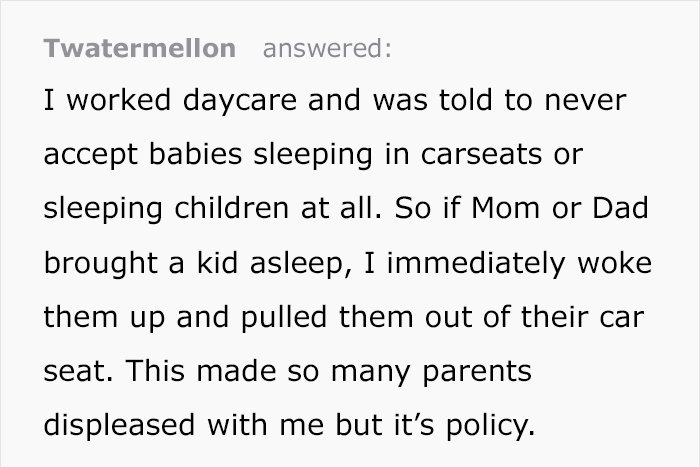Click the word 'policy.' ending the answer
700x467 pixels.
[x=490, y=425]
